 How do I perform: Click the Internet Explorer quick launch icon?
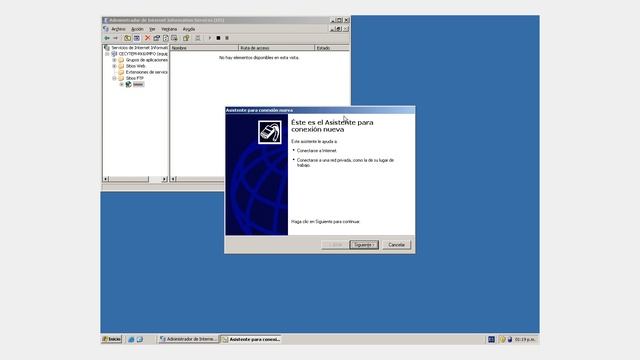point(131,339)
